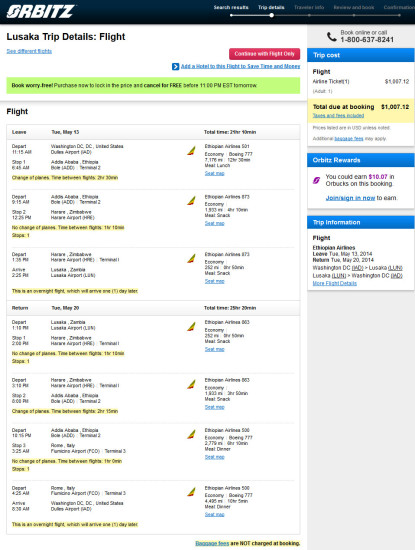
Task: Open the Traveler info step
Action: pyautogui.click(x=309, y=7)
